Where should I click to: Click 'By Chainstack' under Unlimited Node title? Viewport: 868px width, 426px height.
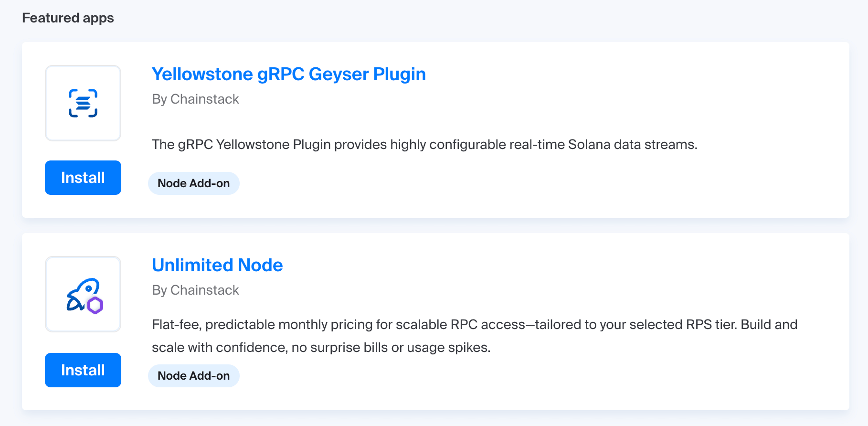click(x=195, y=290)
